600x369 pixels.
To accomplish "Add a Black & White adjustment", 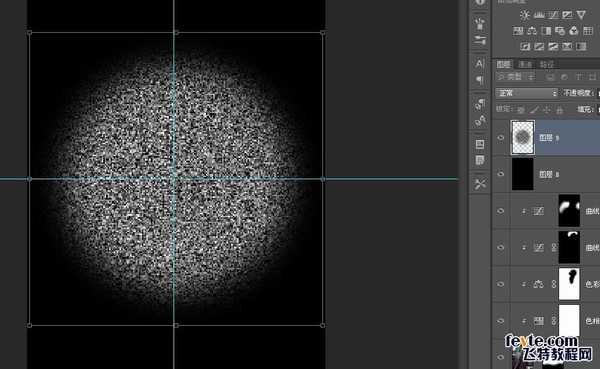I will point(546,31).
